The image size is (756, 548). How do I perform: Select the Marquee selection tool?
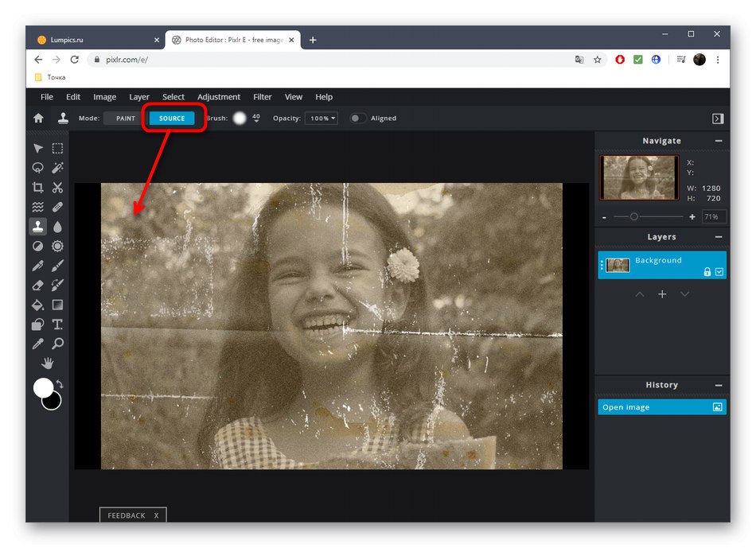pos(57,148)
